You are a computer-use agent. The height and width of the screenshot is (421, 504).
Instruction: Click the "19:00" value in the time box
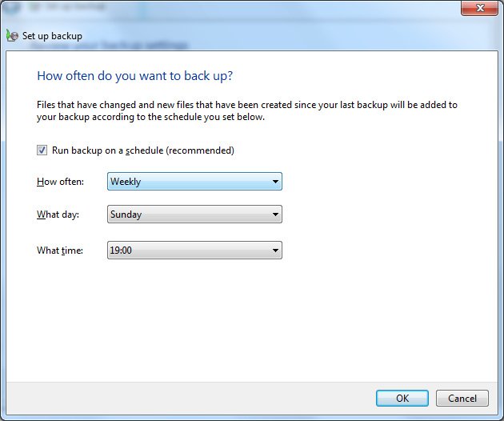122,251
